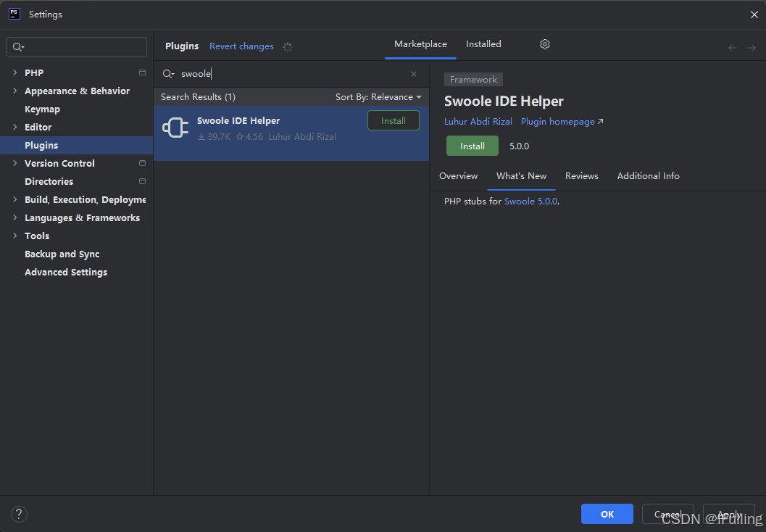This screenshot has height=532, width=766.
Task: Open the Swoole 5.0.0 link
Action: click(x=530, y=201)
